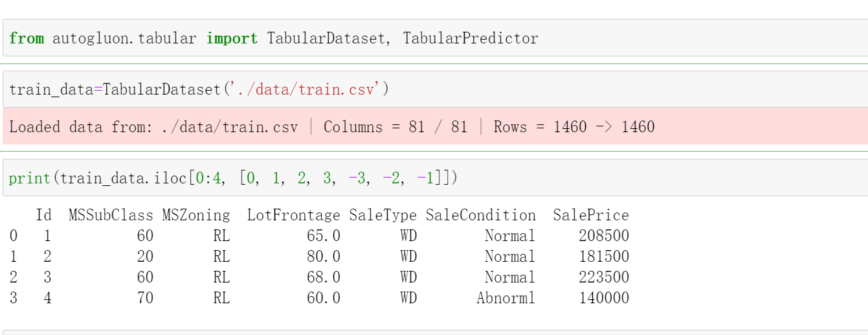868x335 pixels.
Task: Click the empty cell at the bottom
Action: (x=434, y=332)
